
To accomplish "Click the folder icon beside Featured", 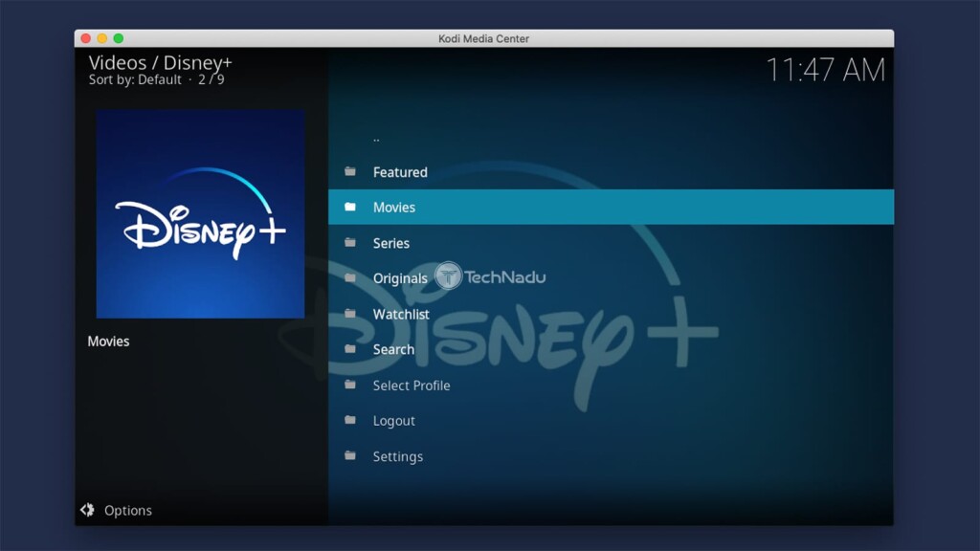I will pyautogui.click(x=350, y=171).
